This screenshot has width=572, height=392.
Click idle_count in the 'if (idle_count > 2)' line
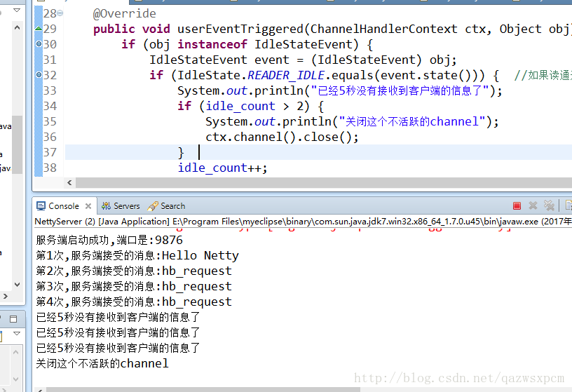240,106
